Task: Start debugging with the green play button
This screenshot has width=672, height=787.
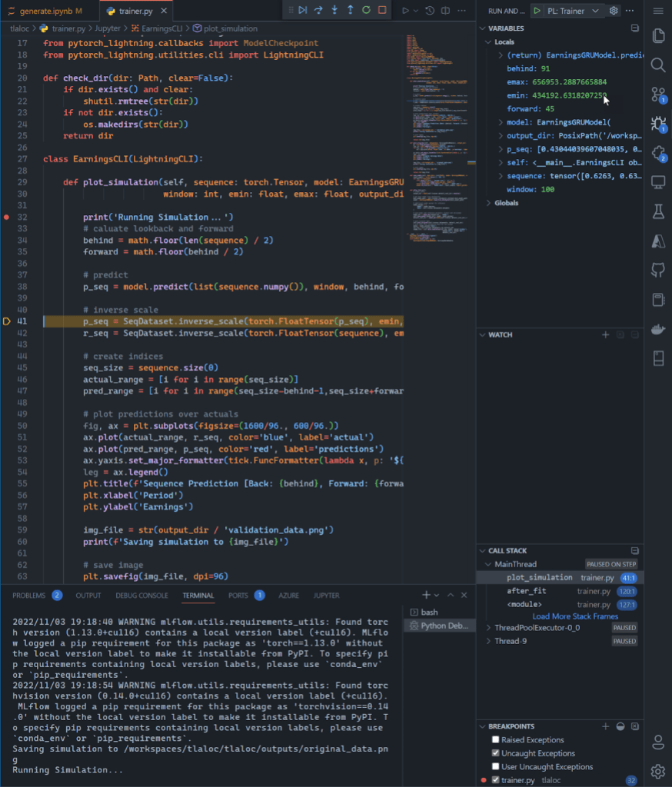Action: (537, 11)
